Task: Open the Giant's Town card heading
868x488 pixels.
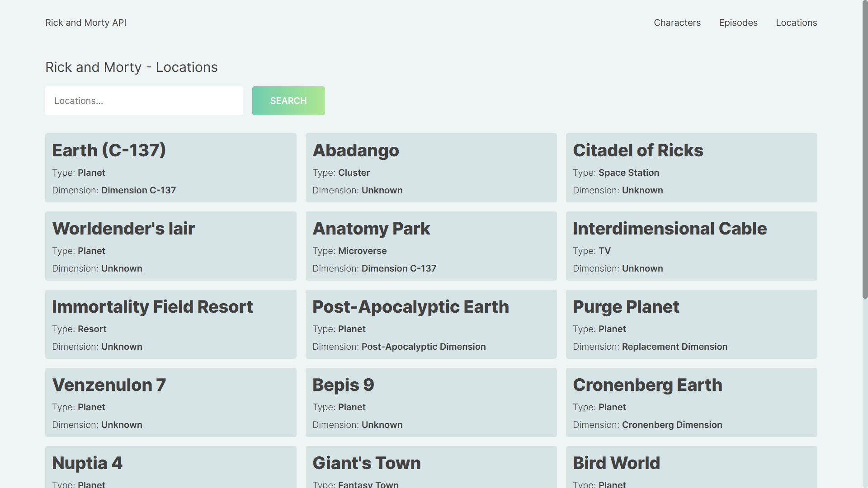Action: [x=366, y=463]
